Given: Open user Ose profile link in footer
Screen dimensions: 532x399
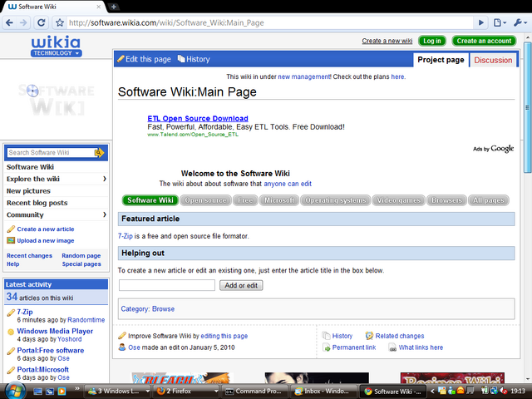Looking at the screenshot, I should [134, 347].
